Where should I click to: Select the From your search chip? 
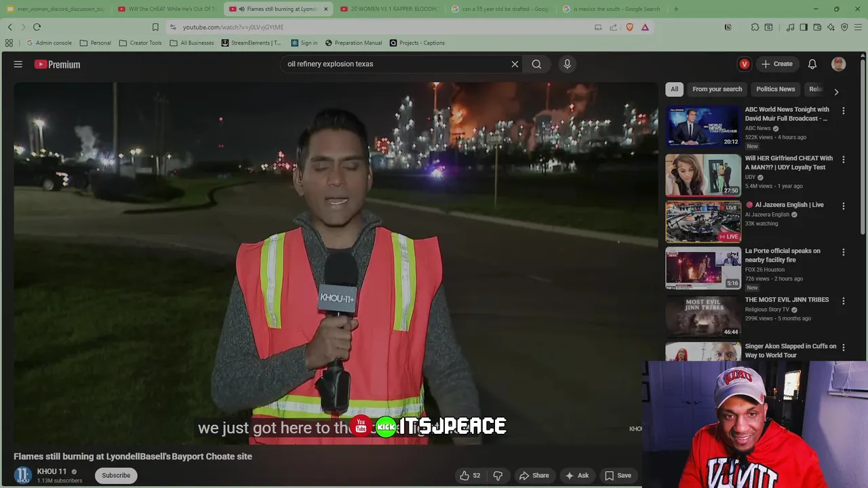pos(717,89)
